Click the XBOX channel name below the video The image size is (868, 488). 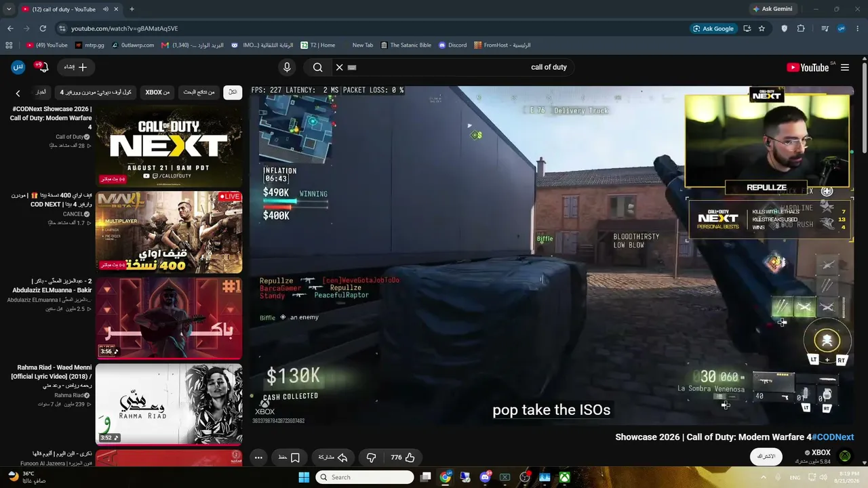pos(821,452)
